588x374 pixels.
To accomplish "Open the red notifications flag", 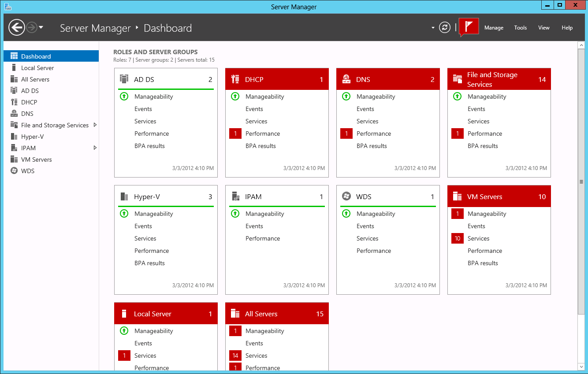I will 469,27.
